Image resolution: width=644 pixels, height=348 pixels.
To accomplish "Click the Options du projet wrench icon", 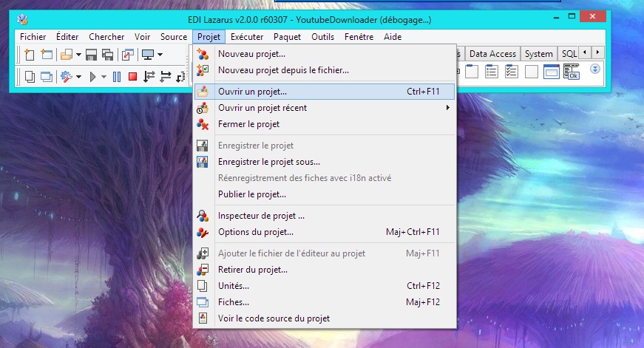I will coord(203,232).
